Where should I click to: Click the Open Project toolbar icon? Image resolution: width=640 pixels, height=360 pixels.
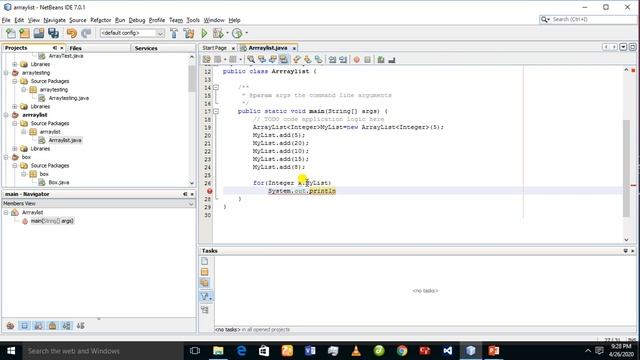[x=39, y=33]
